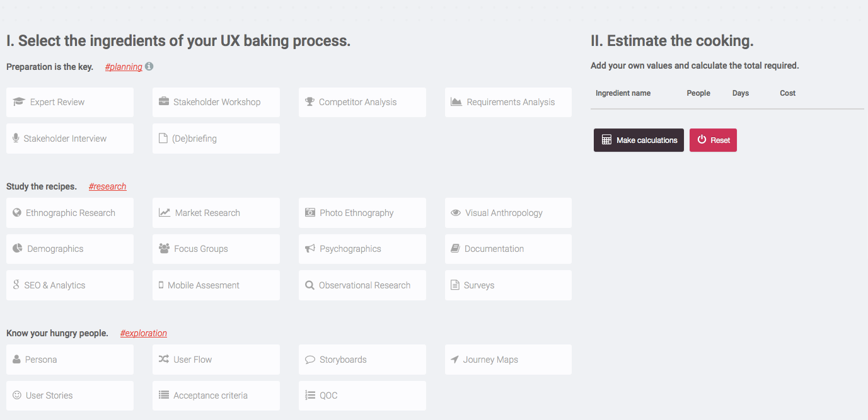Click the megaphone icon on Psychographics
Screen dimensions: 868x420
pyautogui.click(x=310, y=249)
